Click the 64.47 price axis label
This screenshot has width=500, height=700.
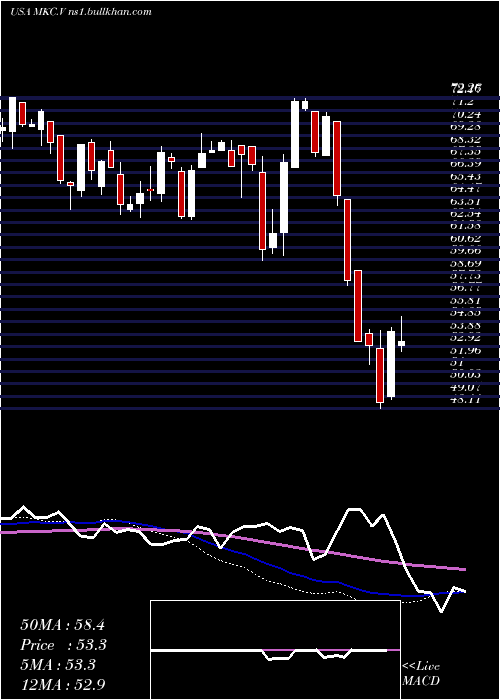point(466,189)
